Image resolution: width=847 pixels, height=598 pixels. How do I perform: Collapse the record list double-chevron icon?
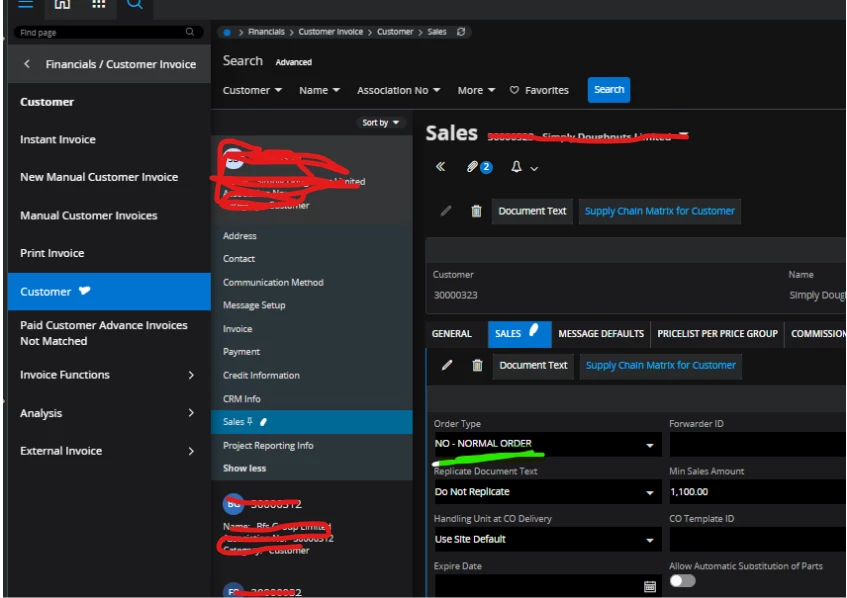pos(440,166)
